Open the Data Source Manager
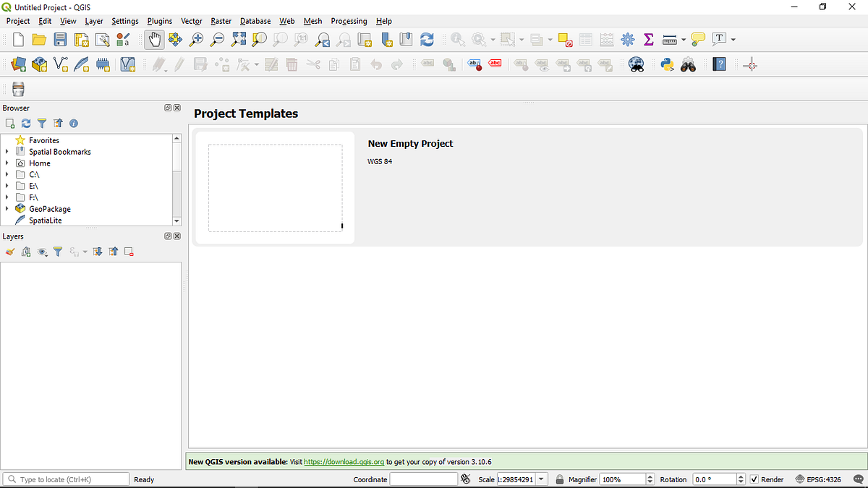This screenshot has height=488, width=868. coord(17,64)
